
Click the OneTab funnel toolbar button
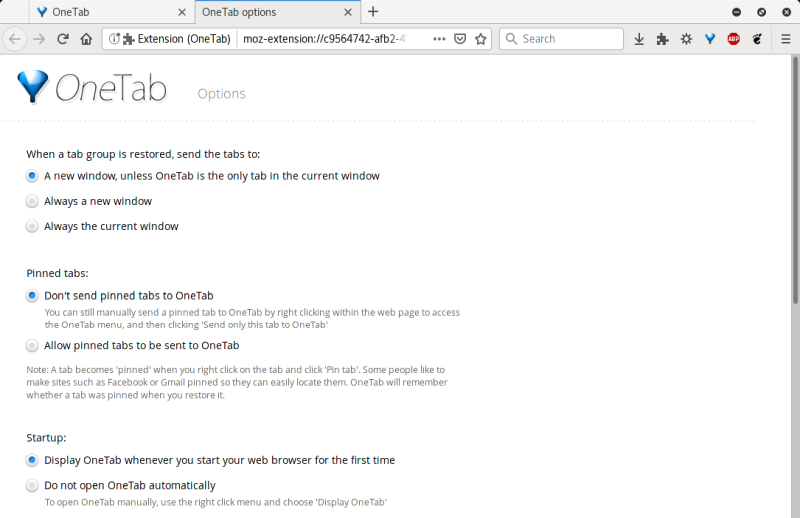tap(710, 39)
